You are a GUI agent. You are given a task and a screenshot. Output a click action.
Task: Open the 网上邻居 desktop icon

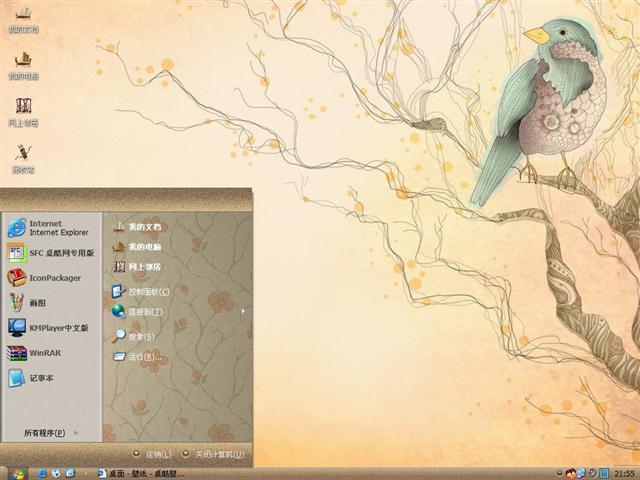[23, 112]
